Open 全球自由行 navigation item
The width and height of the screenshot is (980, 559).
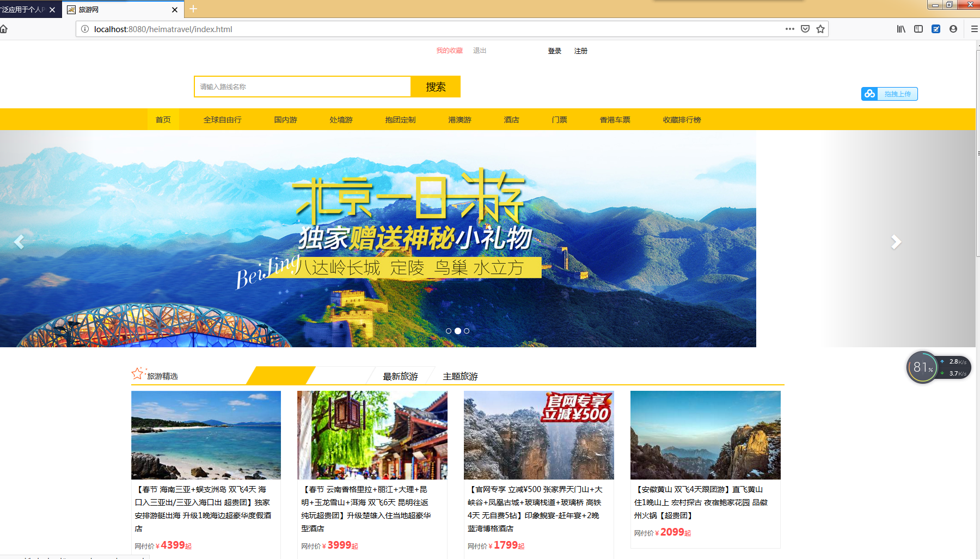tap(223, 120)
